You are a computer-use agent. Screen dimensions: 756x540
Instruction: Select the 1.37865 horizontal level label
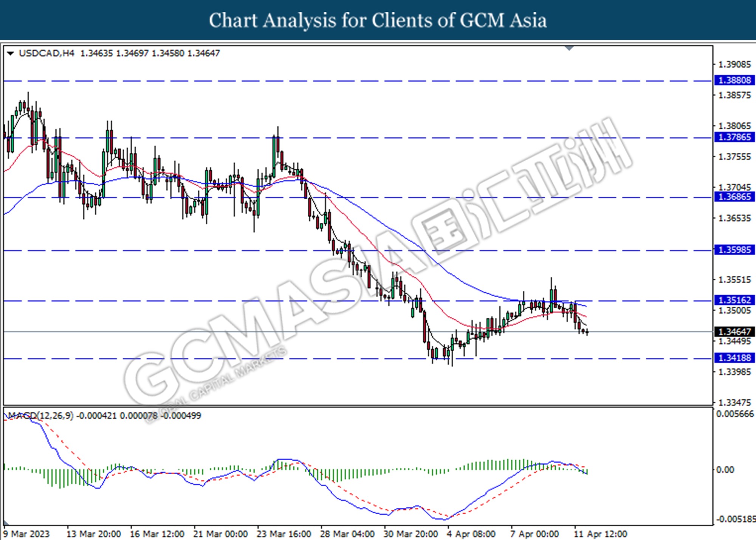pos(734,137)
